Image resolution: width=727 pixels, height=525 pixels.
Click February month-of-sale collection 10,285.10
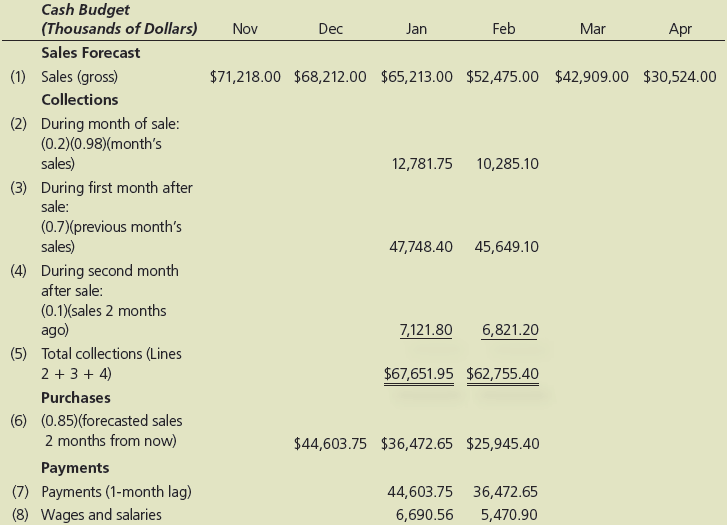[508, 164]
